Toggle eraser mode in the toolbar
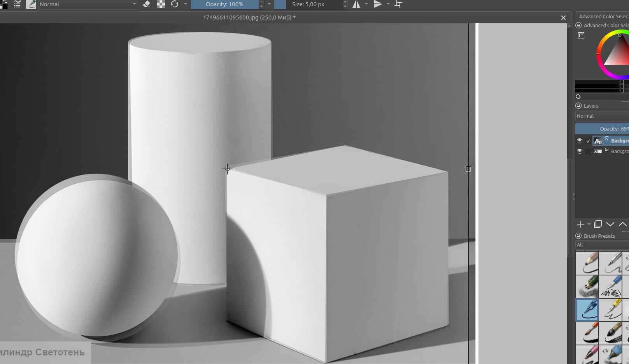 pos(147,4)
